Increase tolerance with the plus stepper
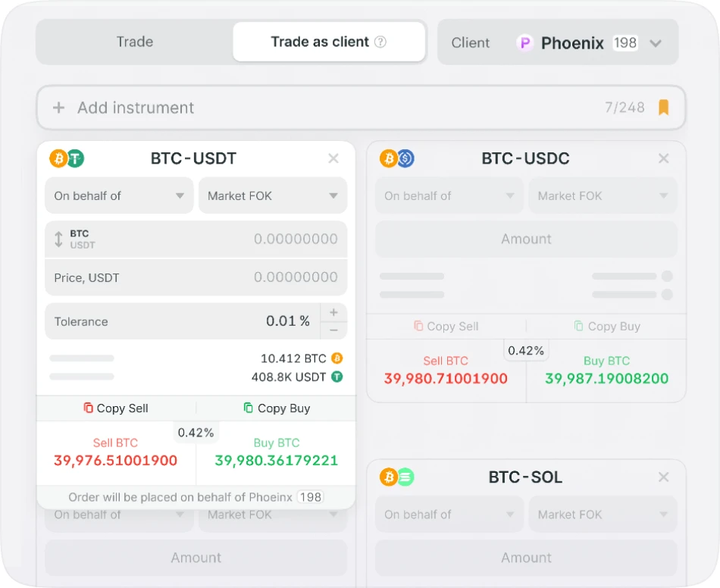 click(333, 312)
